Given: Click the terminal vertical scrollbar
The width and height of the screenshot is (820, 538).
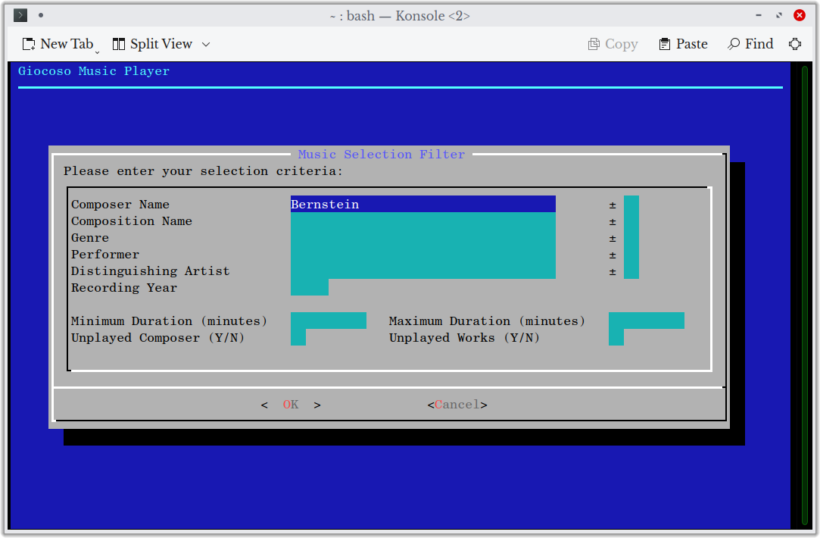Looking at the screenshot, I should [x=804, y=294].
